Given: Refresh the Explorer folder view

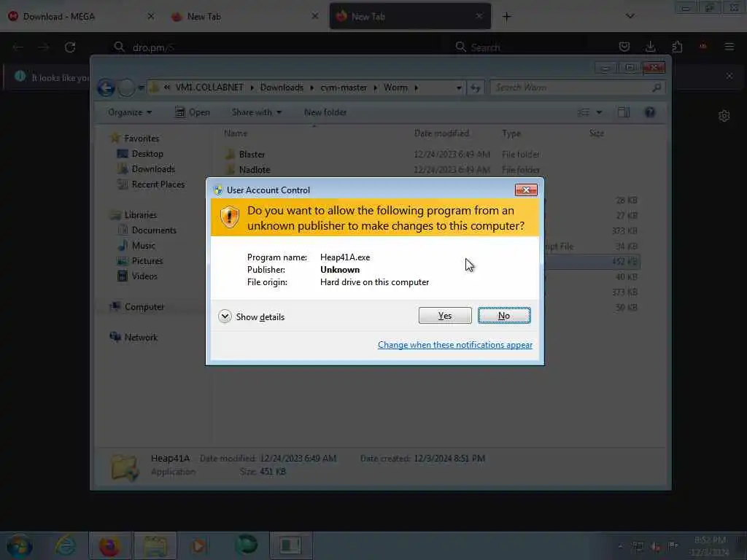Looking at the screenshot, I should 476,87.
